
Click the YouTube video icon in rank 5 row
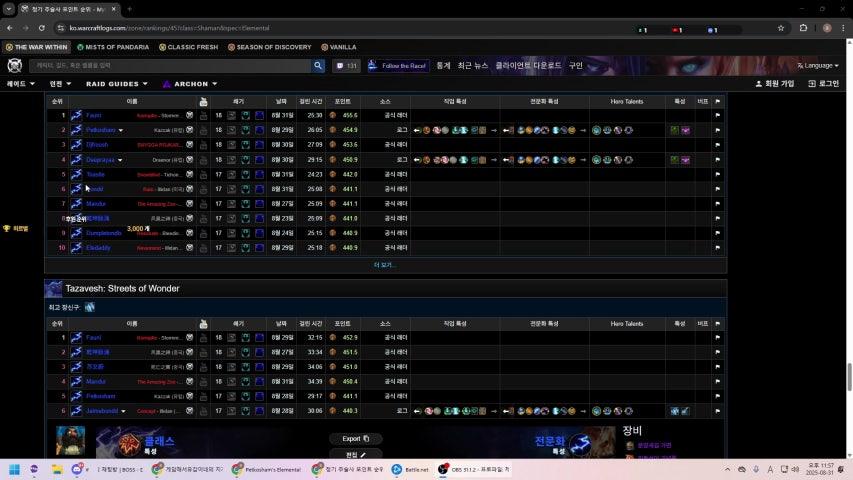coord(203,175)
